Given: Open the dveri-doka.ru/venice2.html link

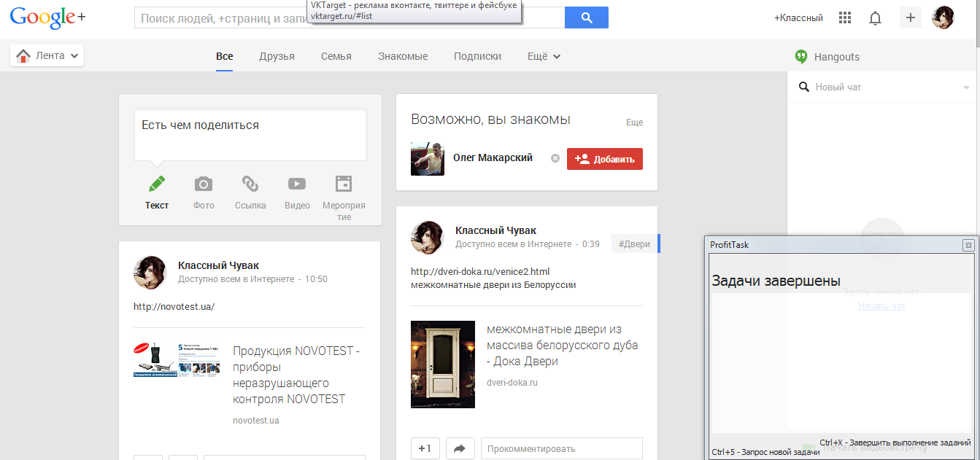Looking at the screenshot, I should coord(480,272).
